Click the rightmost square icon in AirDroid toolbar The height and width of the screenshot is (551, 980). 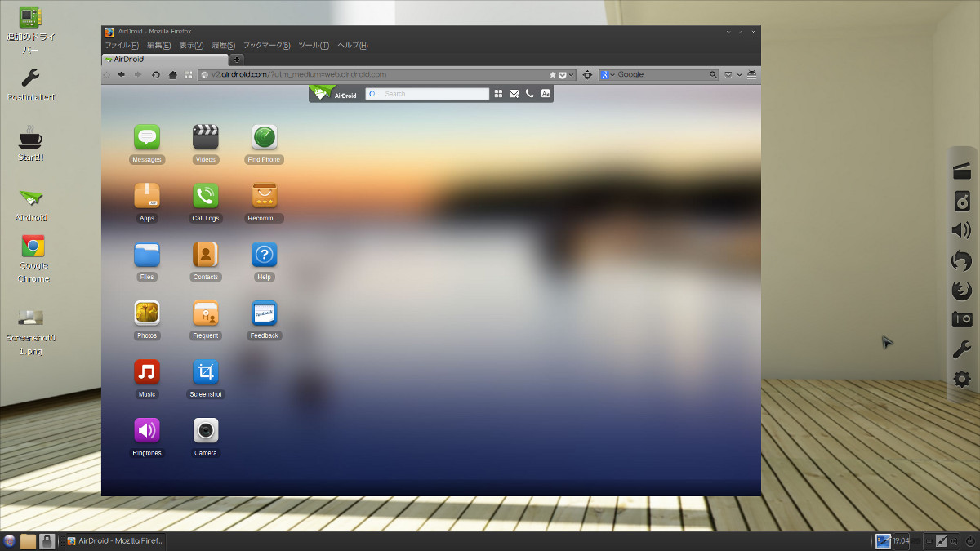[x=545, y=94]
